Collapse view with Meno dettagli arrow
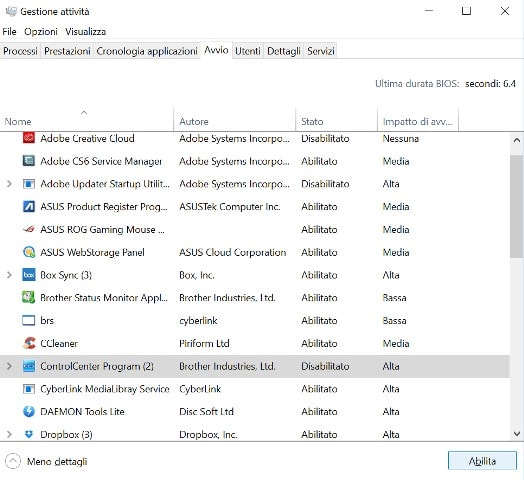Image resolution: width=524 pixels, height=480 pixels. click(13, 461)
